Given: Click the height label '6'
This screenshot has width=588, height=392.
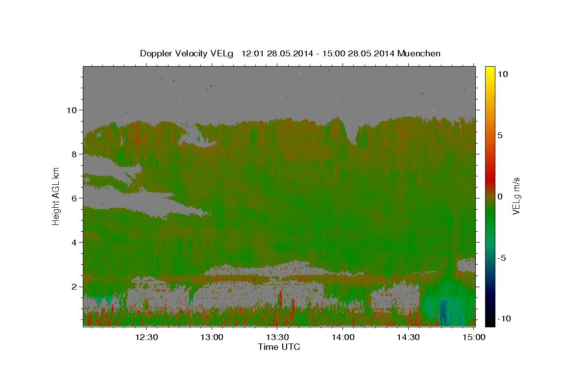Looking at the screenshot, I should [74, 198].
